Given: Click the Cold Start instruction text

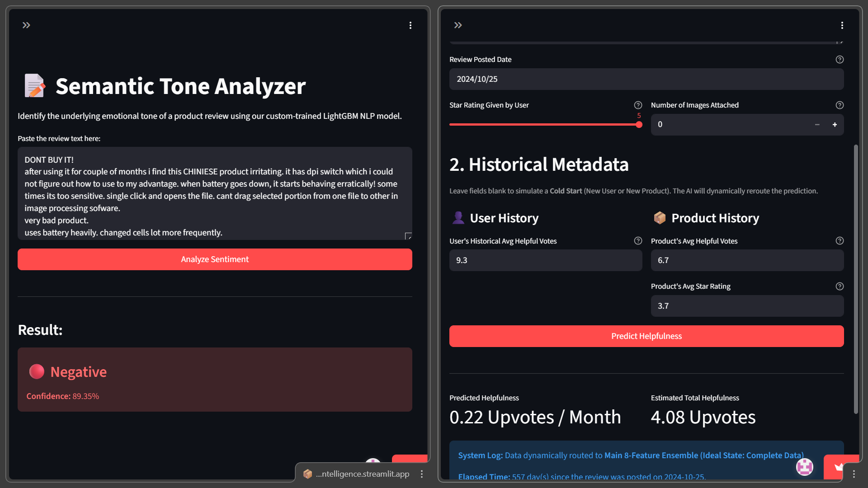Looking at the screenshot, I should tap(633, 191).
